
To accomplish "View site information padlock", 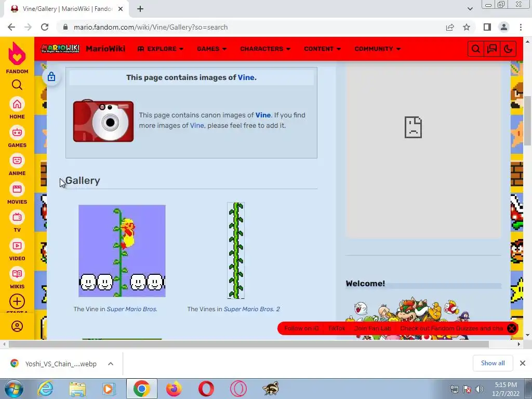I will pos(65,27).
